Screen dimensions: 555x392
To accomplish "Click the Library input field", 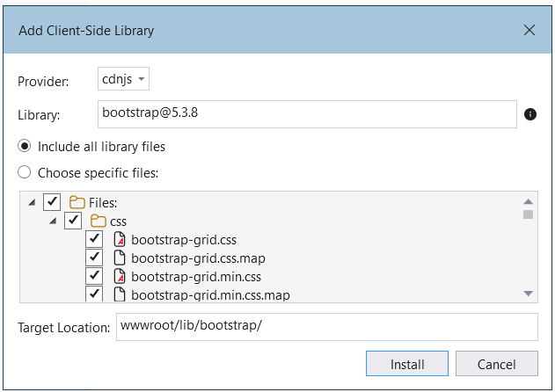I will [307, 114].
